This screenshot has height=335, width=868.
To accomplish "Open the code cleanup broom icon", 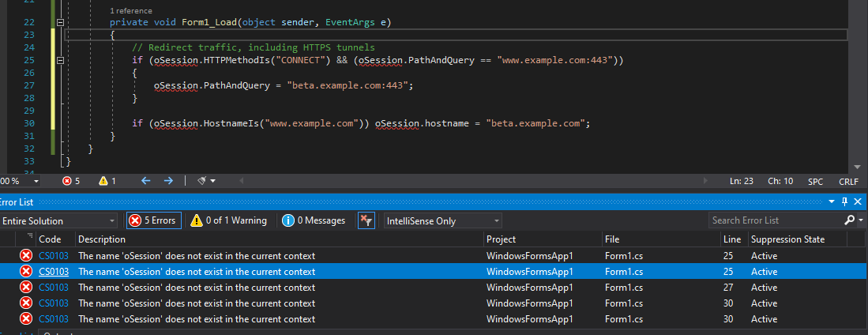I will point(202,181).
